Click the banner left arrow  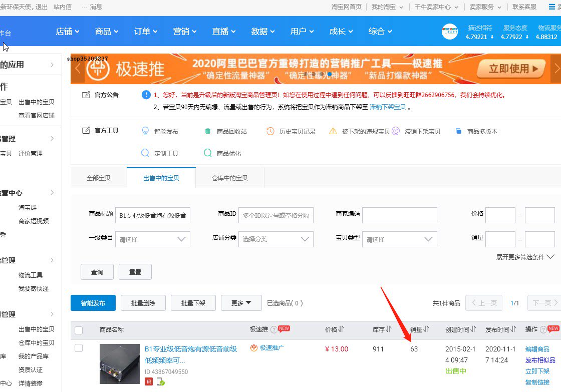point(78,69)
